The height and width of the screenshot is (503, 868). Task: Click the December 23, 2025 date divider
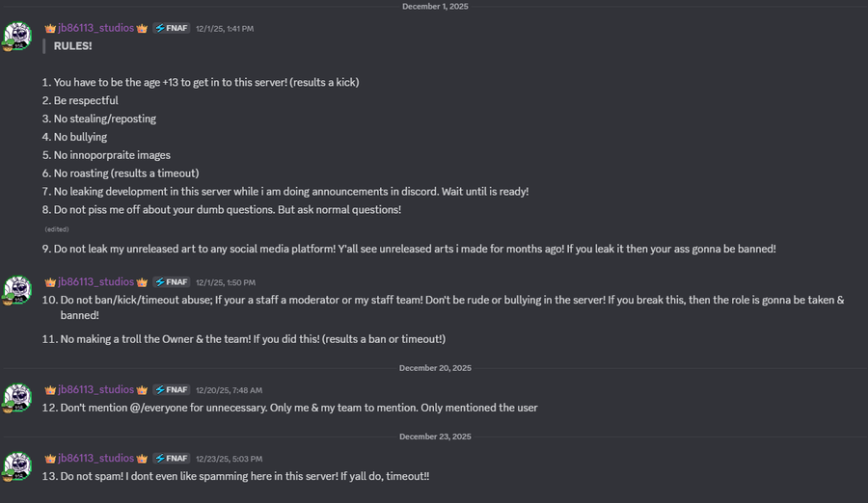pos(435,437)
